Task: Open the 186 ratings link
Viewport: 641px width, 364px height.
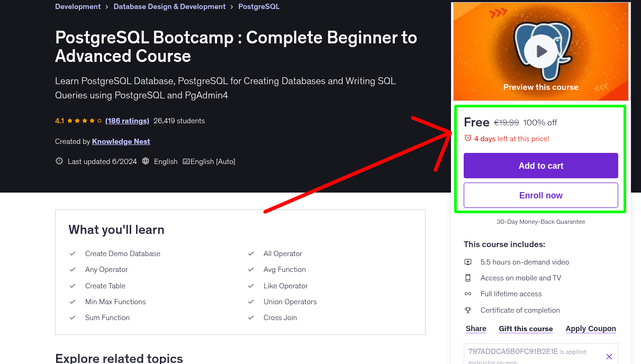Action: [x=127, y=121]
